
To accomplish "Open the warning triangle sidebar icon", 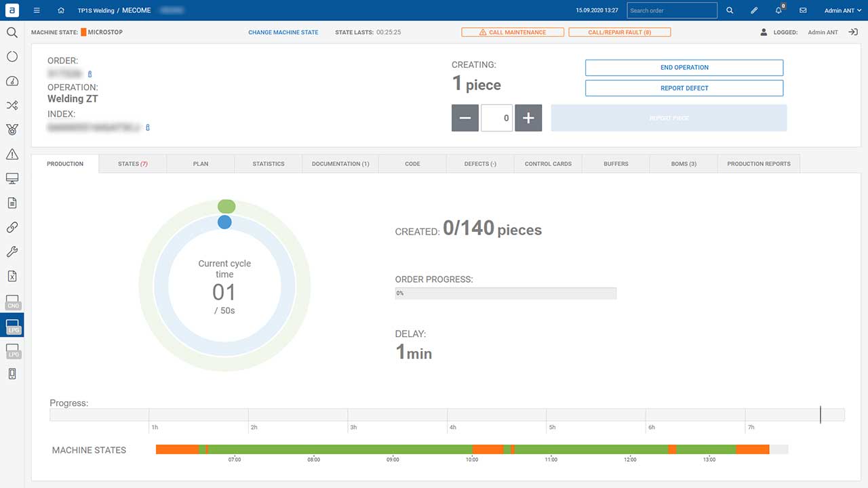I will pyautogui.click(x=12, y=154).
